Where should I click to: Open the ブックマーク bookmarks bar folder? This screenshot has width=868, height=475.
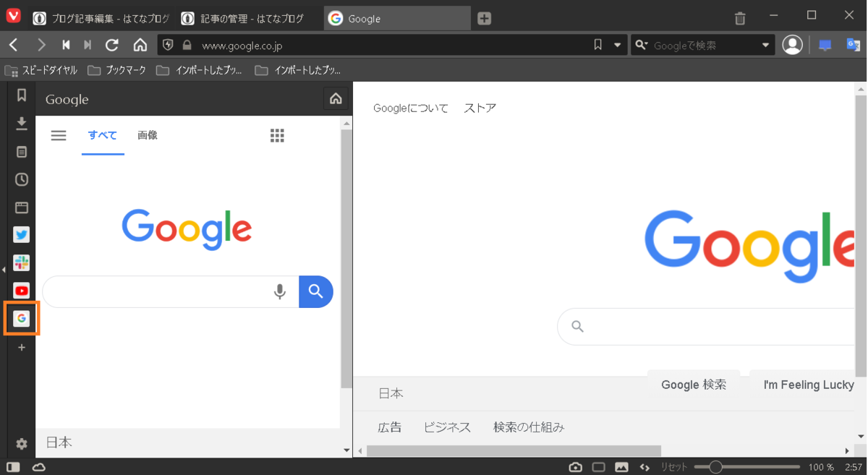coord(116,70)
